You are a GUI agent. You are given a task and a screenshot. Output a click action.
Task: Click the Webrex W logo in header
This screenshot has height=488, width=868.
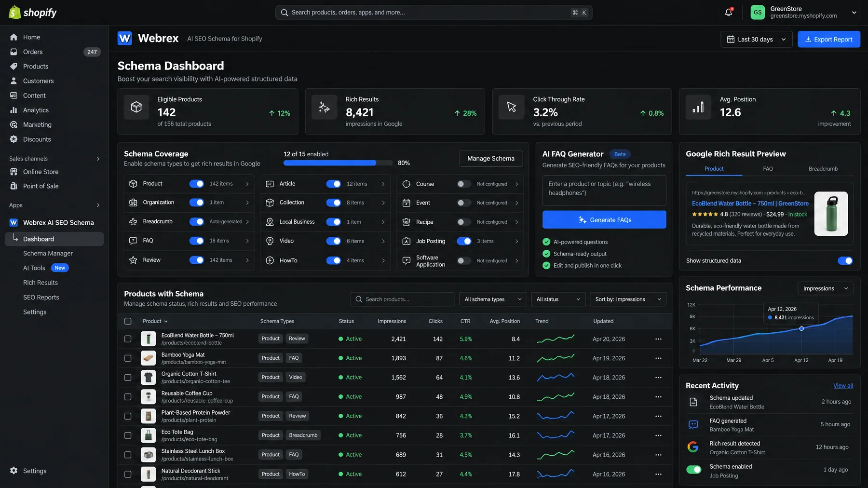pyautogui.click(x=125, y=39)
